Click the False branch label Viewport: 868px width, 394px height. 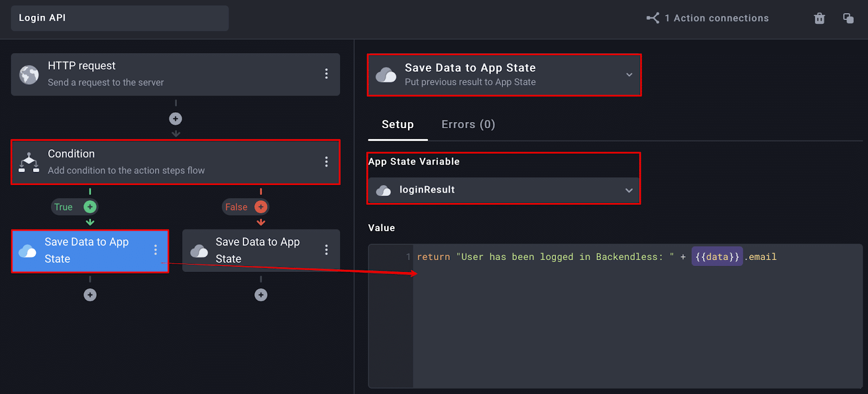[x=236, y=207]
